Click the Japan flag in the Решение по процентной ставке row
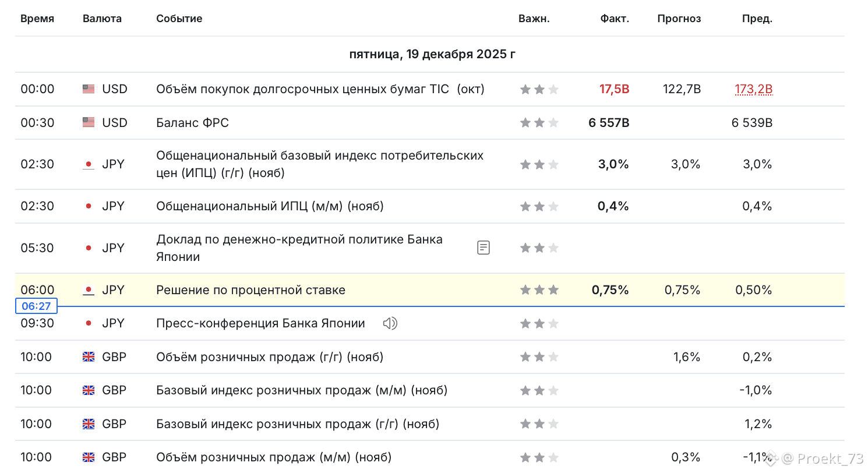 tap(89, 290)
